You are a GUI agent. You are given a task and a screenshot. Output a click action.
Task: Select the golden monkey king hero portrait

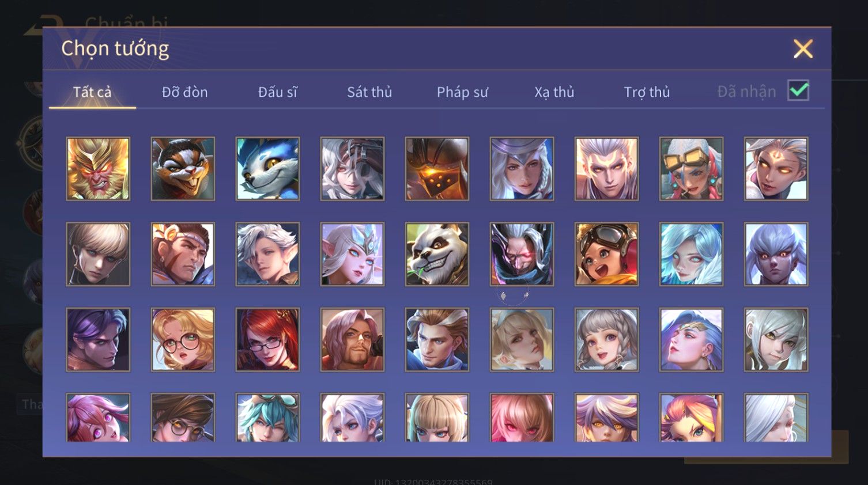click(98, 169)
